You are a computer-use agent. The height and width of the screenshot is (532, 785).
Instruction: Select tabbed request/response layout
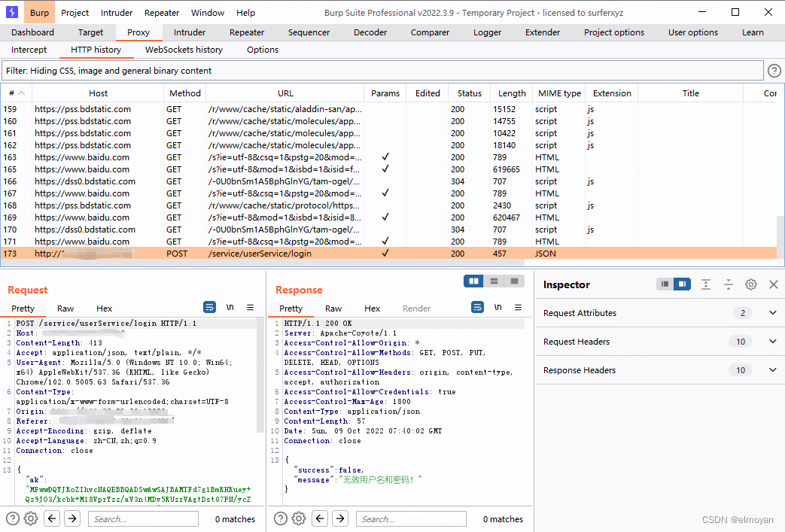click(514, 281)
